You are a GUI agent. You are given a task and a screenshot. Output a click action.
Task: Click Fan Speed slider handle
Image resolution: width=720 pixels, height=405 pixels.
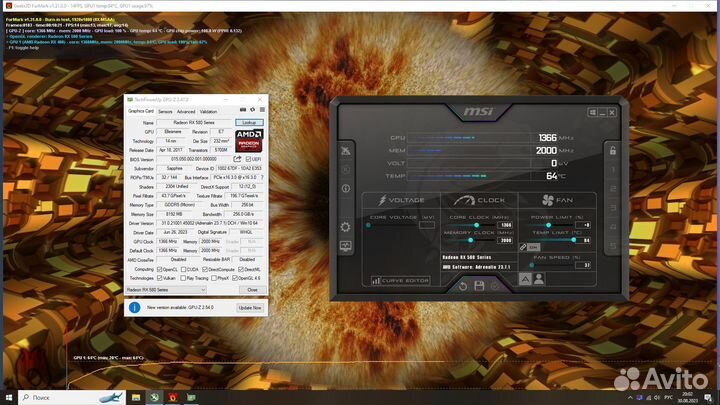click(532, 265)
